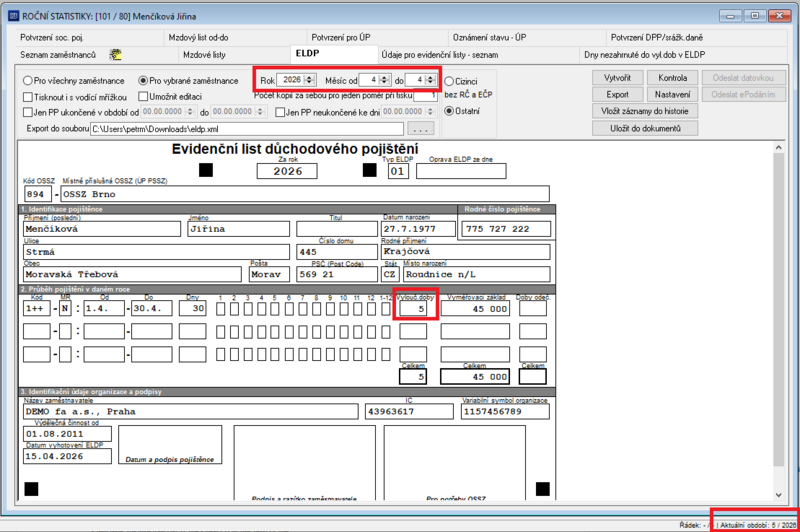Click postal code 569 21
Screen dimensions: 800x532
(337, 274)
